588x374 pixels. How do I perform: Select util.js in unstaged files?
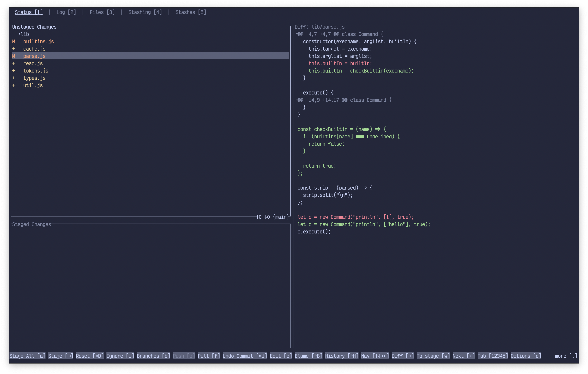point(33,85)
